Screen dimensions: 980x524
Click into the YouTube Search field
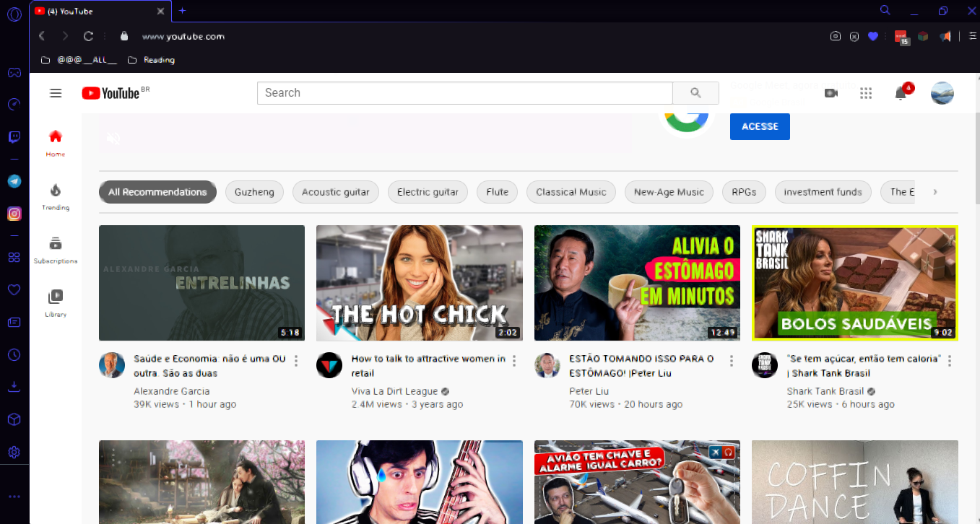464,93
